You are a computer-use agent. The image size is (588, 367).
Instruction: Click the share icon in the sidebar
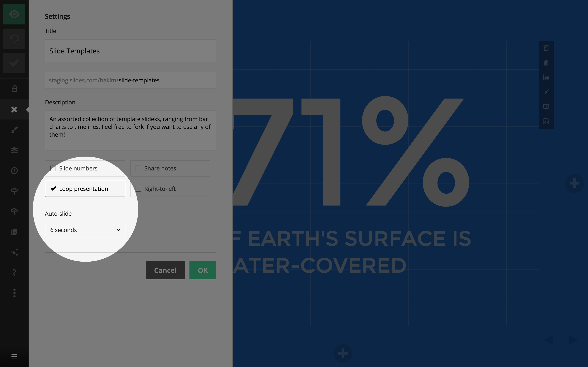click(14, 252)
